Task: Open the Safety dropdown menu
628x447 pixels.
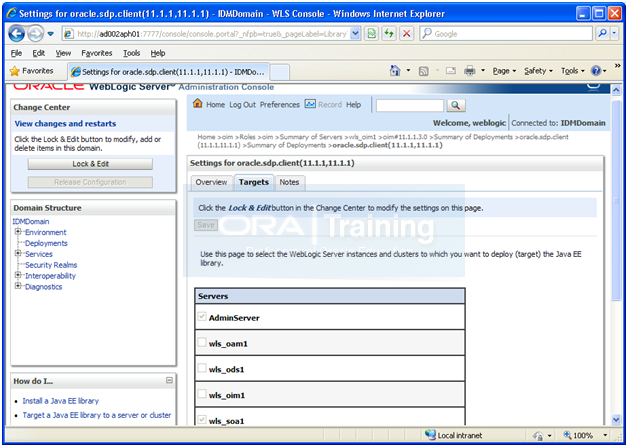Action: 538,71
